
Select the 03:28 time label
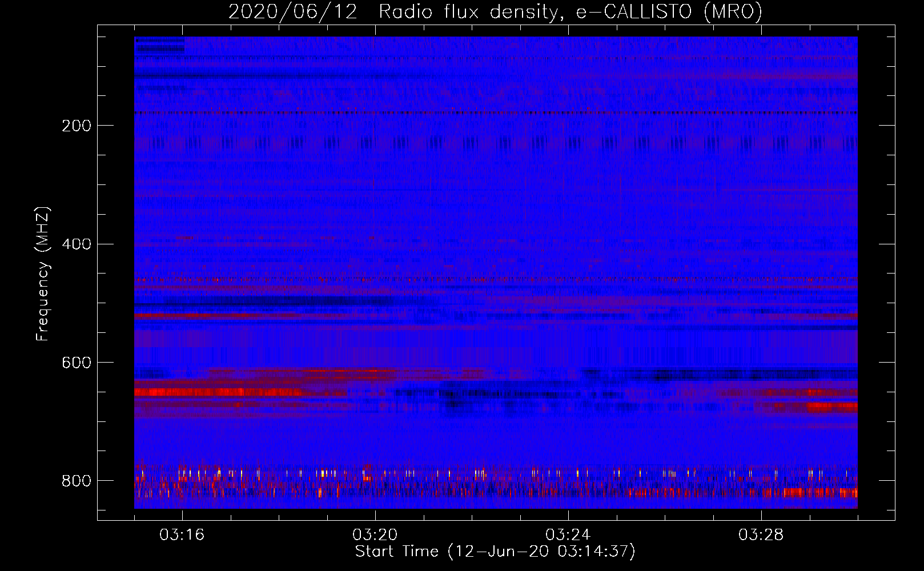tap(761, 535)
